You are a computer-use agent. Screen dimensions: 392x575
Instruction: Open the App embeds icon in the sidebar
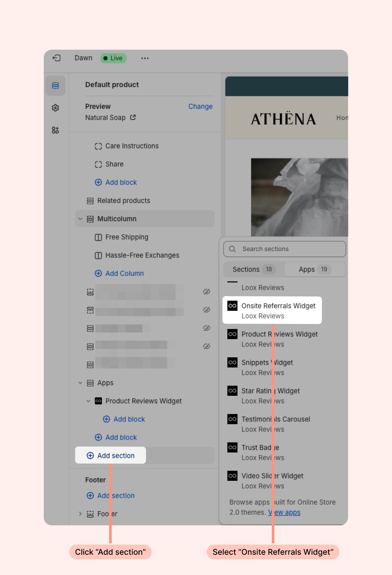click(x=56, y=130)
